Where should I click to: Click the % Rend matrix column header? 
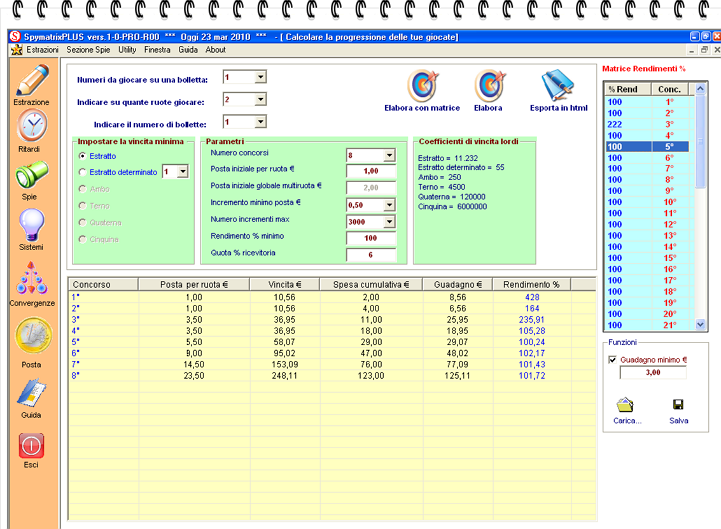(628, 89)
